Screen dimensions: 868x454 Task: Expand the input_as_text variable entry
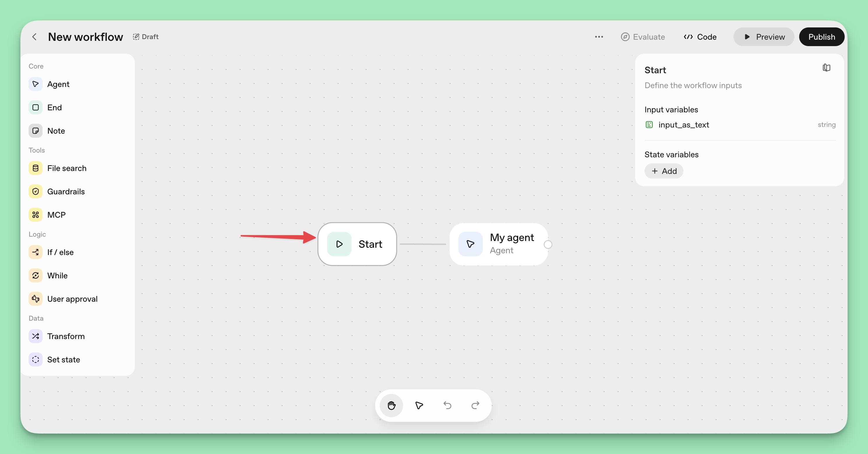tap(684, 125)
